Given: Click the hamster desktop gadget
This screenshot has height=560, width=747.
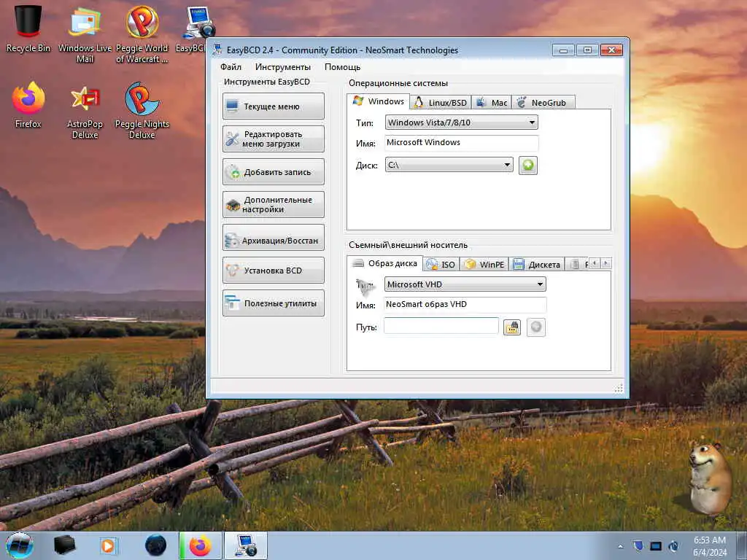Looking at the screenshot, I should pyautogui.click(x=709, y=478).
